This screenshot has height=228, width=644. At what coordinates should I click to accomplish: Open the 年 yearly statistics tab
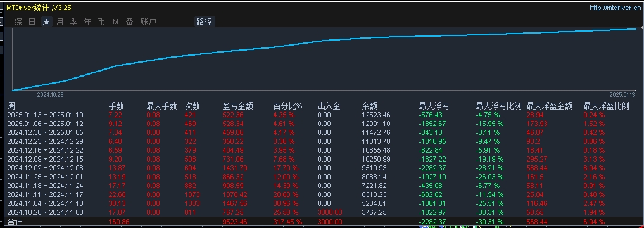(88, 22)
